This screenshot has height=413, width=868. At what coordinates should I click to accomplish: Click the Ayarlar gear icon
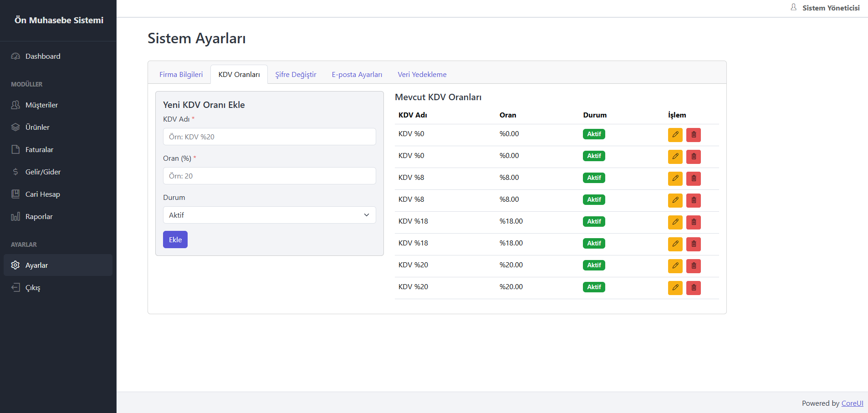click(15, 265)
